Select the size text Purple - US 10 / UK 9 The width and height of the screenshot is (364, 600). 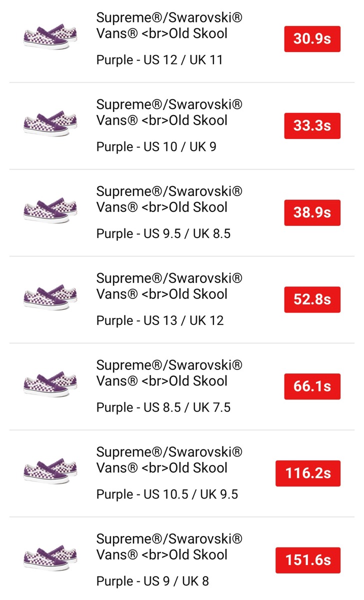coord(156,147)
